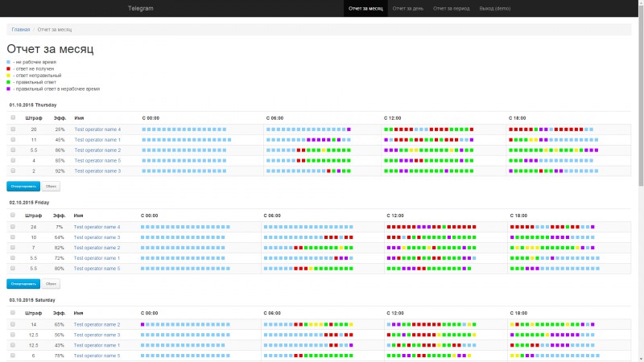Click the vertical page scrollbar thumb
644x362 pixels.
pyautogui.click(x=641, y=97)
